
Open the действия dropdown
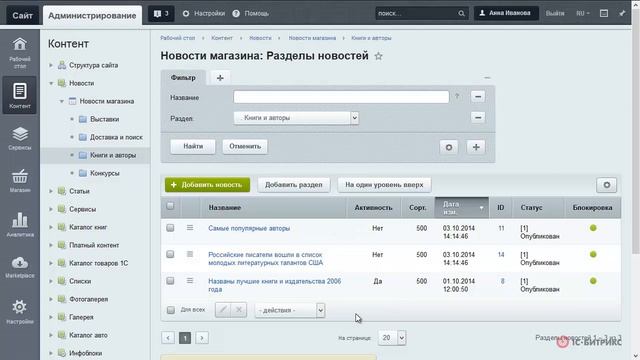click(290, 310)
